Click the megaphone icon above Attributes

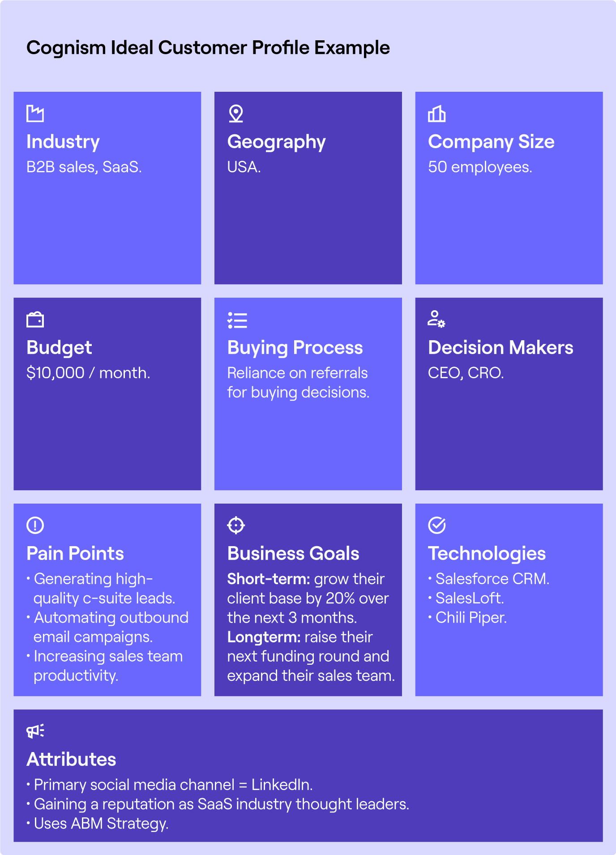point(35,731)
